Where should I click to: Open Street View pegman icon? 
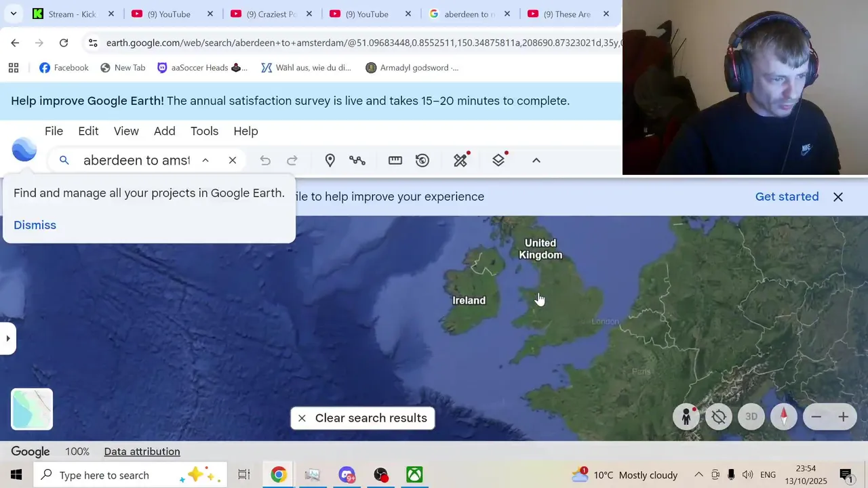(686, 417)
